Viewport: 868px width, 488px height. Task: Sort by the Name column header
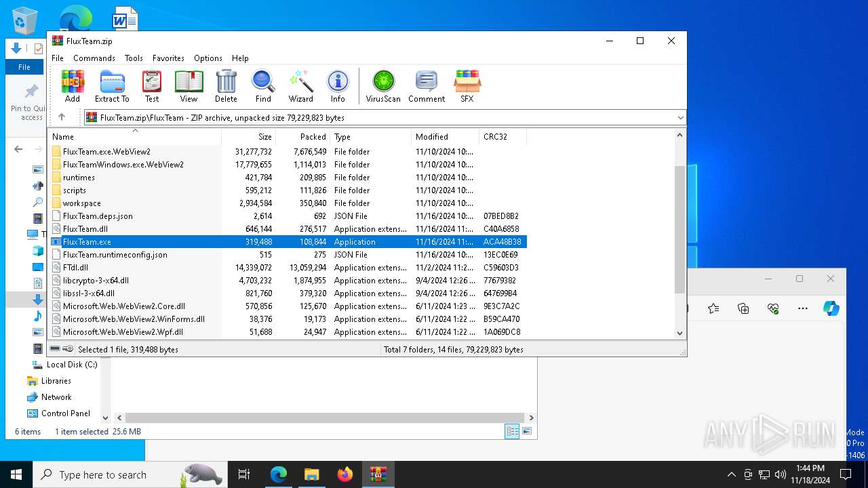(x=134, y=136)
